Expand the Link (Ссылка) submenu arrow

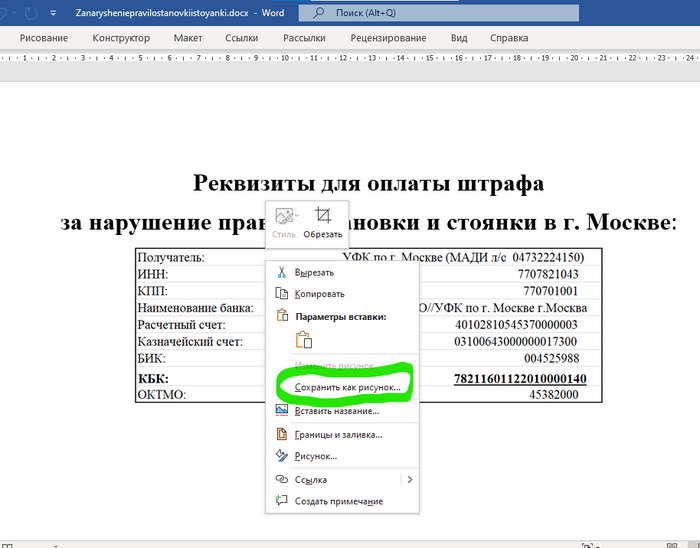click(410, 480)
